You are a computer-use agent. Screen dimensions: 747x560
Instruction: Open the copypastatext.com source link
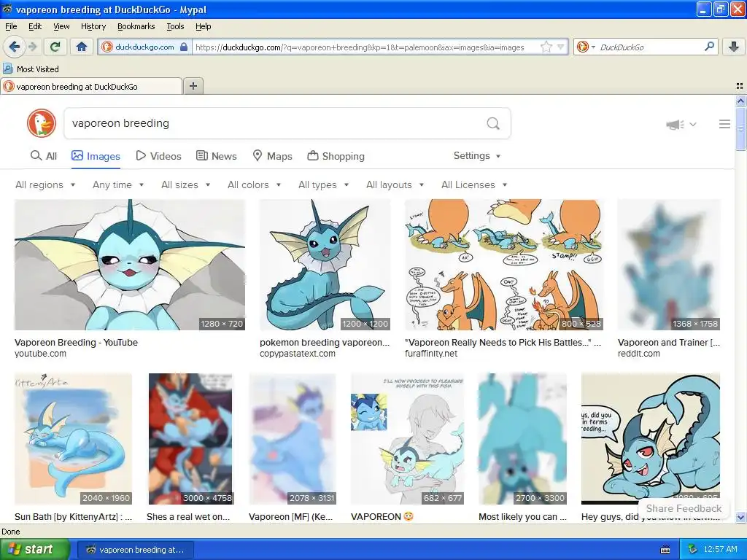tap(298, 354)
